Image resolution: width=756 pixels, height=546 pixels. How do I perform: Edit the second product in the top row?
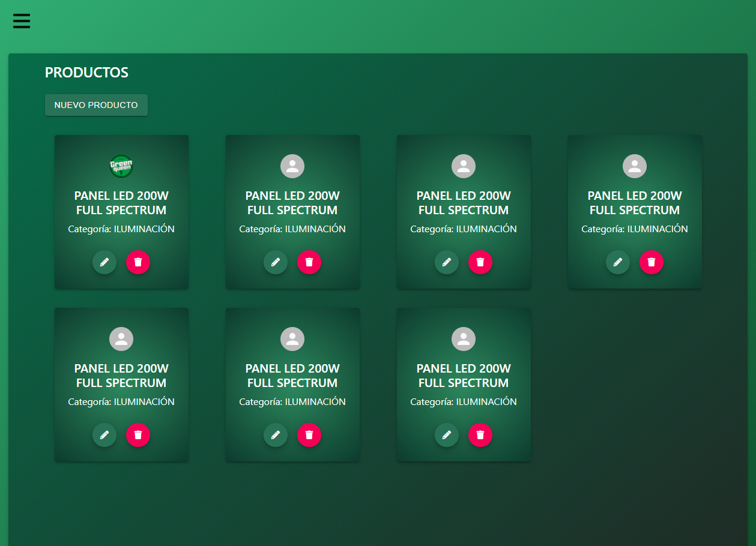(276, 262)
